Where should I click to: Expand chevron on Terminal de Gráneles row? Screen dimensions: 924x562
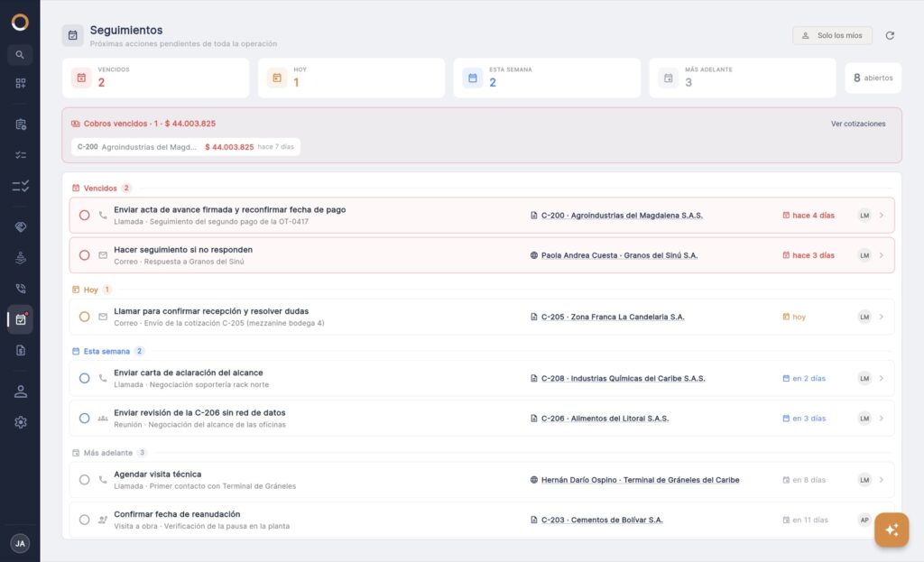click(x=882, y=480)
